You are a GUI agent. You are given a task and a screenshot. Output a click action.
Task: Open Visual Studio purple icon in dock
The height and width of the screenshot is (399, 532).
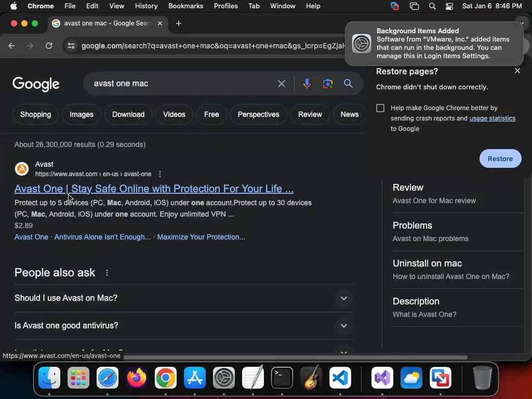(x=382, y=378)
